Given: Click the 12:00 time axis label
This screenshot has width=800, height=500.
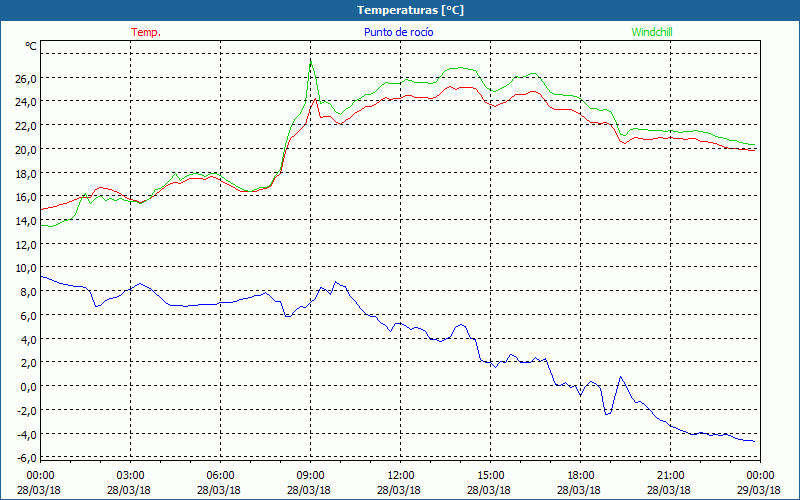Looking at the screenshot, I should (x=401, y=476).
